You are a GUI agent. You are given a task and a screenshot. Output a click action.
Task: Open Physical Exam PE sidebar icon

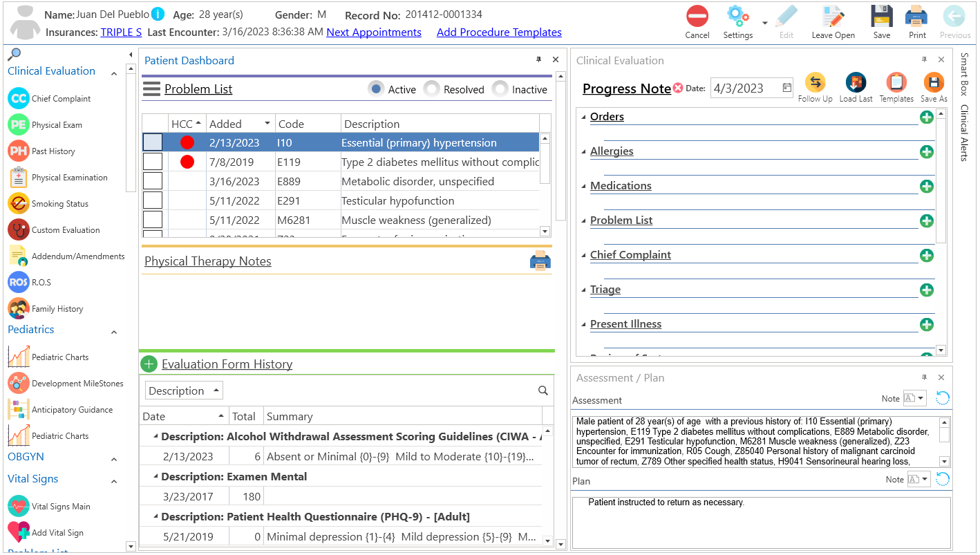(19, 124)
